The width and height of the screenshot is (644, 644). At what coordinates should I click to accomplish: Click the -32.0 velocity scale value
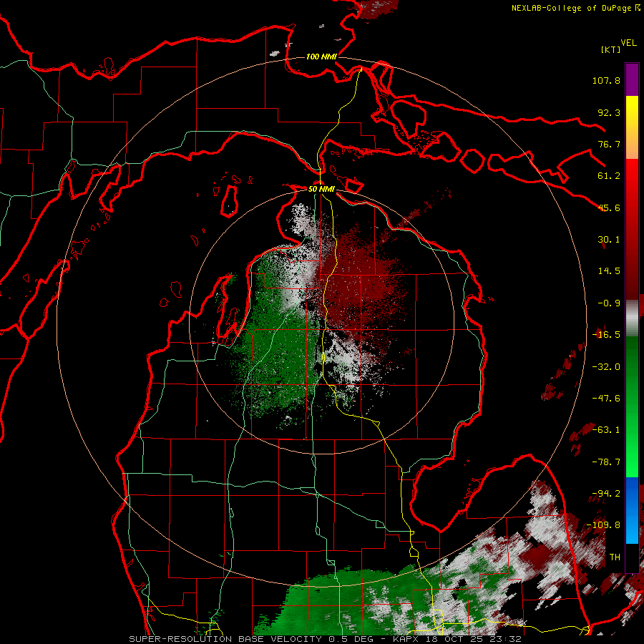coord(606,367)
